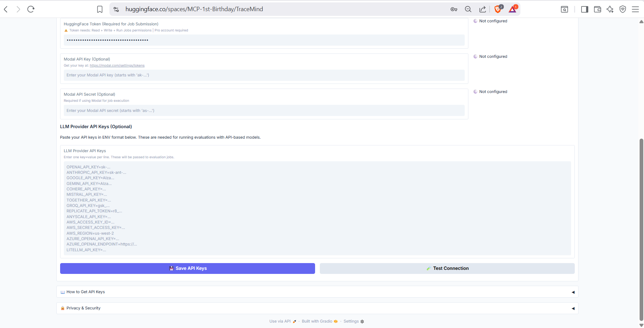Open Brave VPN shield icon
The height and width of the screenshot is (328, 644).
click(623, 9)
